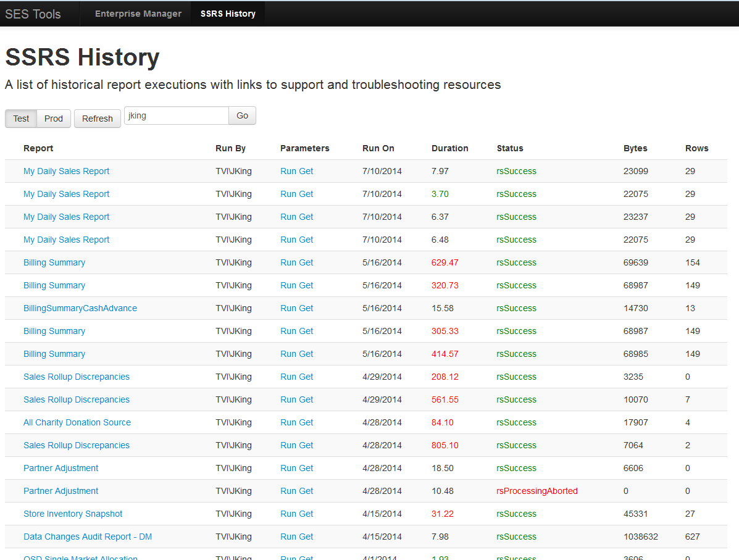Select the bytes value 69639

[636, 262]
